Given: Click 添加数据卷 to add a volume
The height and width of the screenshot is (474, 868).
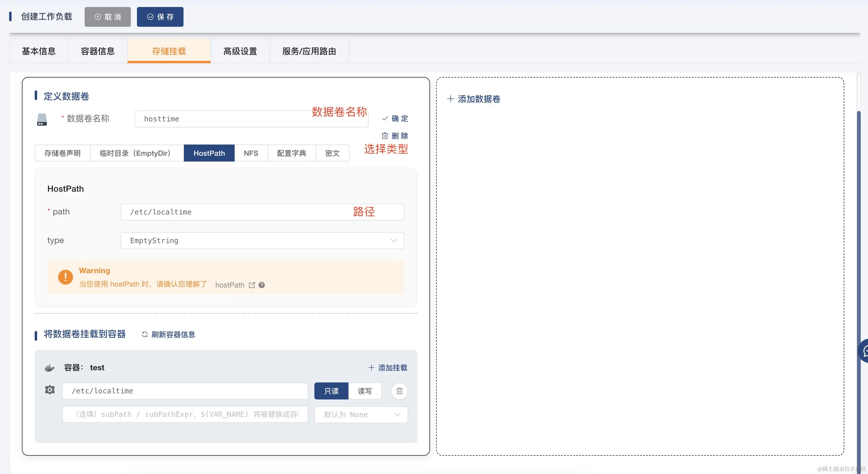Looking at the screenshot, I should [473, 99].
